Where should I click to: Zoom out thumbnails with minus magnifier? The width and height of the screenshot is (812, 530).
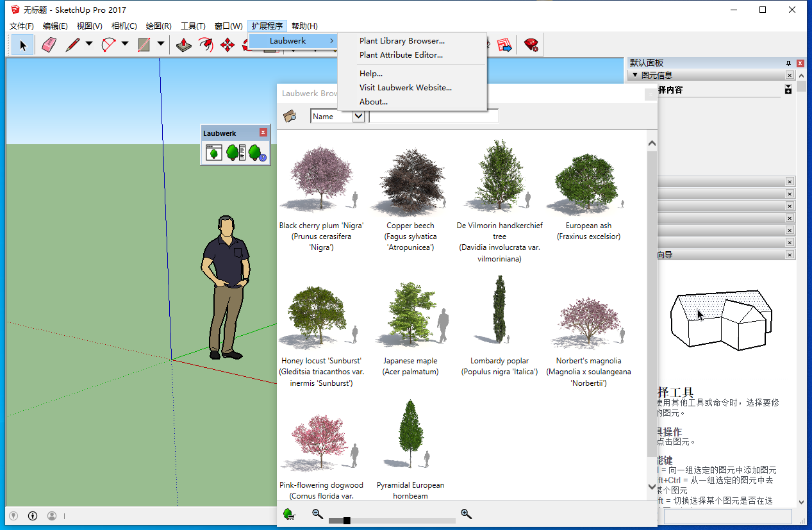(x=318, y=513)
